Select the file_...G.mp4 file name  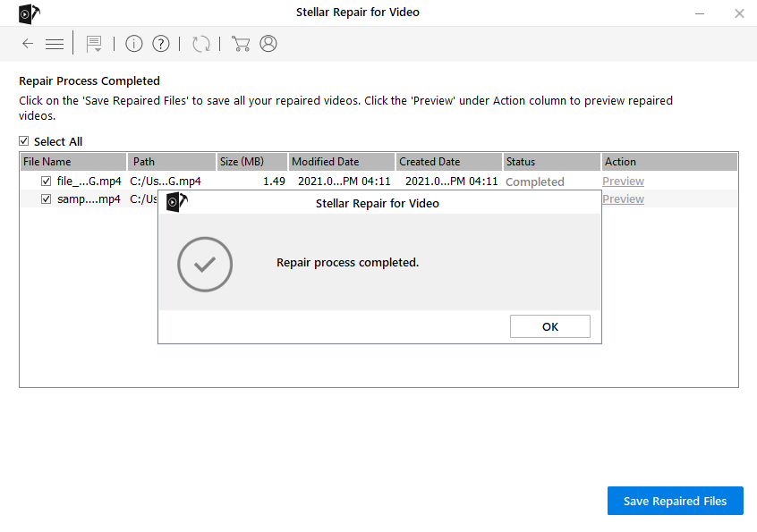pos(89,182)
